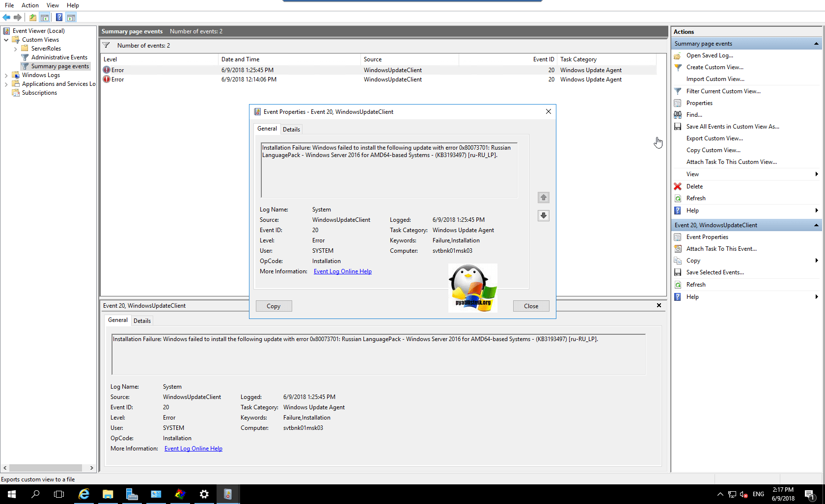Click the left pane horizontal scrollbar
The height and width of the screenshot is (504, 825).
click(x=48, y=468)
